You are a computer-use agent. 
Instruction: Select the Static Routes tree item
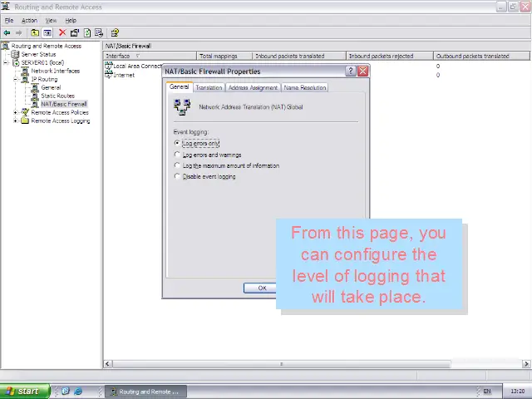pos(57,96)
